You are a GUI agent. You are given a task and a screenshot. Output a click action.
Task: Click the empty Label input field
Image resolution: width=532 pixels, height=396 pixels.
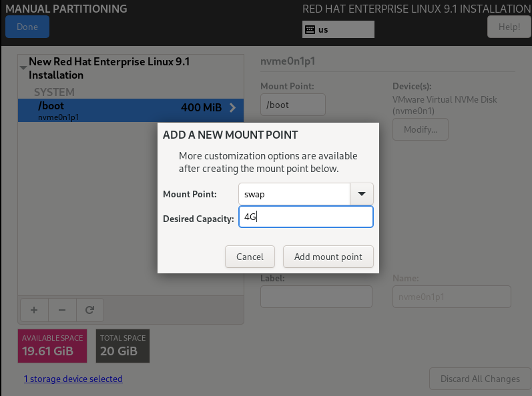[316, 297]
